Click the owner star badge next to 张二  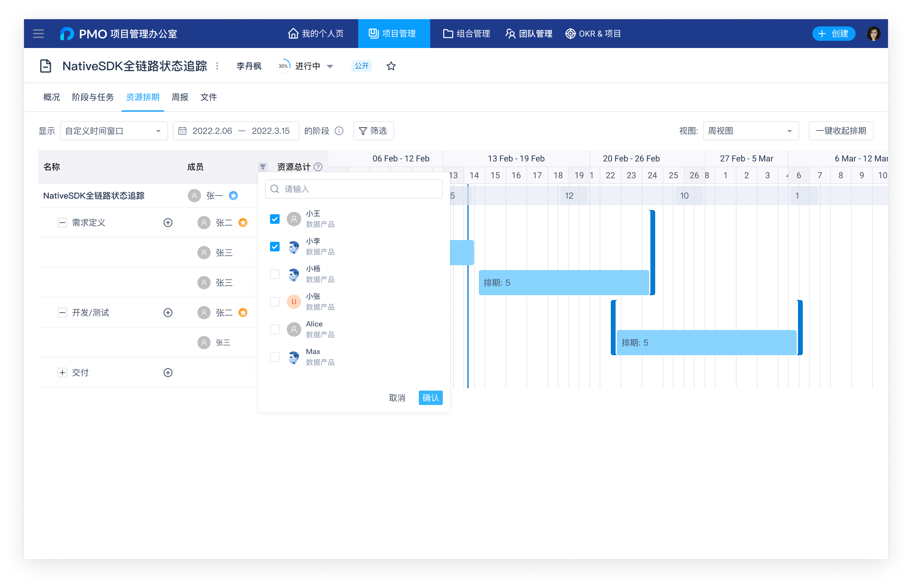(243, 222)
